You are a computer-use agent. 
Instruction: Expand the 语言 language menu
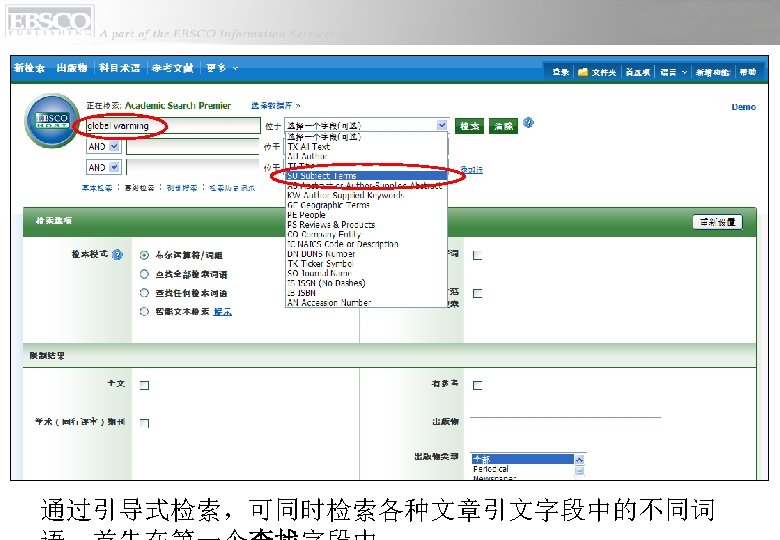673,73
